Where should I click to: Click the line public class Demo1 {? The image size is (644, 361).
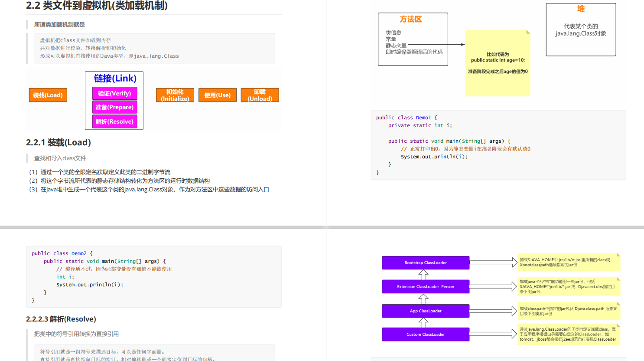tap(407, 118)
